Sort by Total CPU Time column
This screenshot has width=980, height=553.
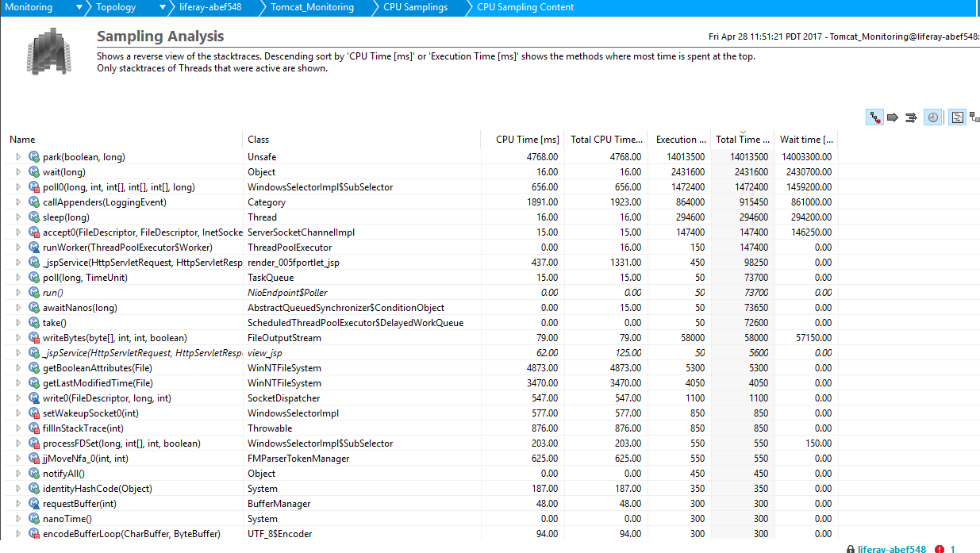(606, 140)
